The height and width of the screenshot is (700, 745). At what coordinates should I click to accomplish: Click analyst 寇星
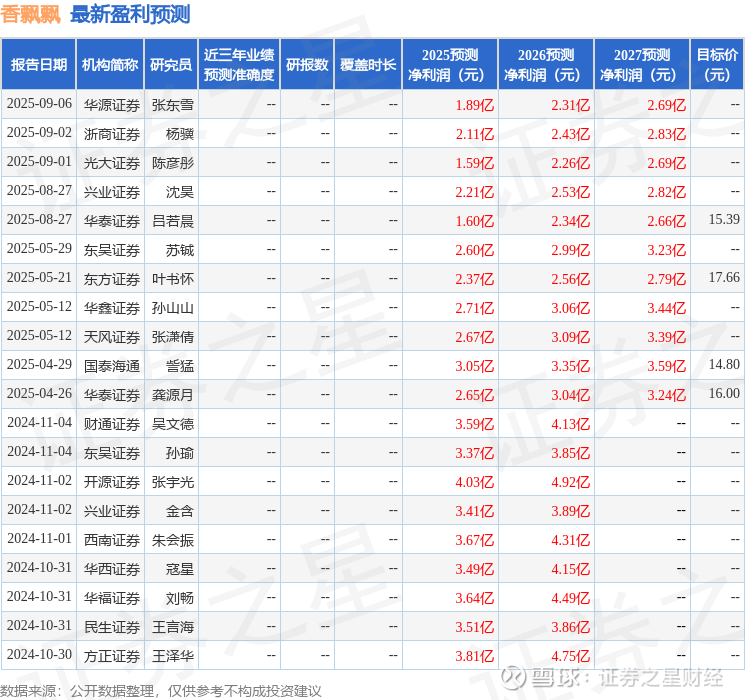pyautogui.click(x=180, y=569)
